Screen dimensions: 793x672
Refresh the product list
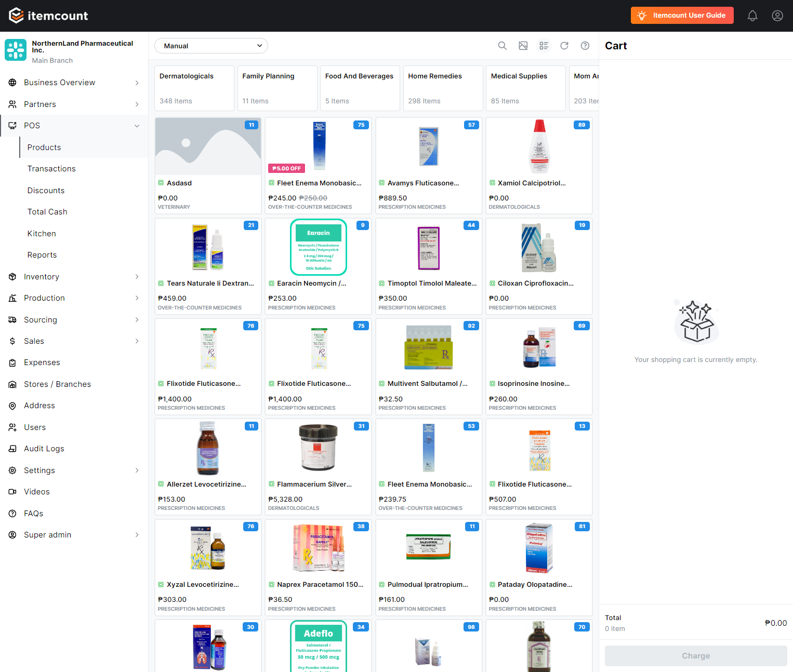point(564,46)
